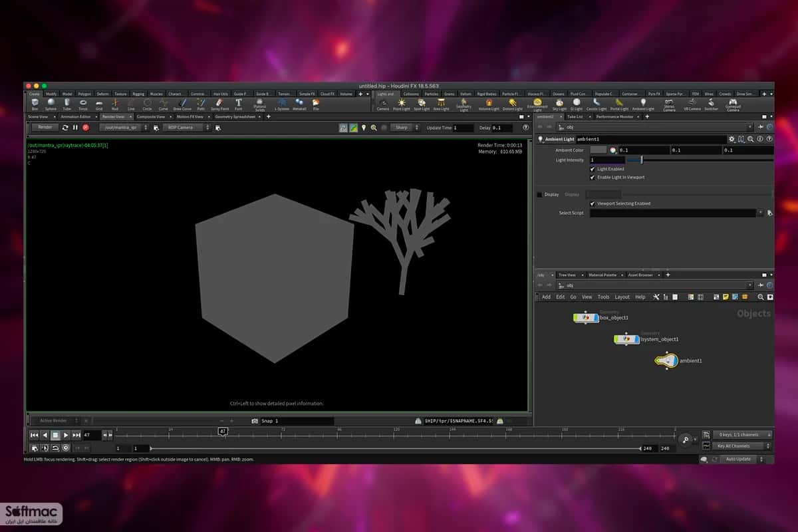Open the mantra_ipr ROP path dropdown
This screenshot has width=798, height=532.
click(124, 127)
